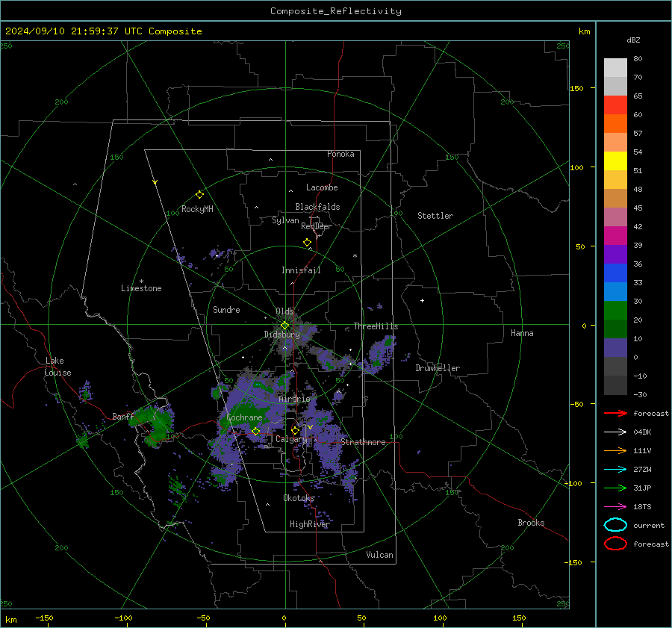
Task: Click the Brooks city label
Action: [x=531, y=523]
